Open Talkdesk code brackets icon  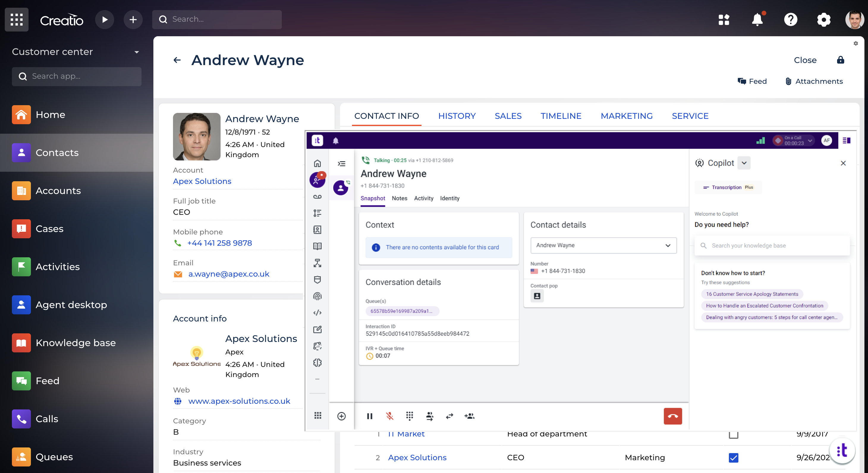pos(317,313)
